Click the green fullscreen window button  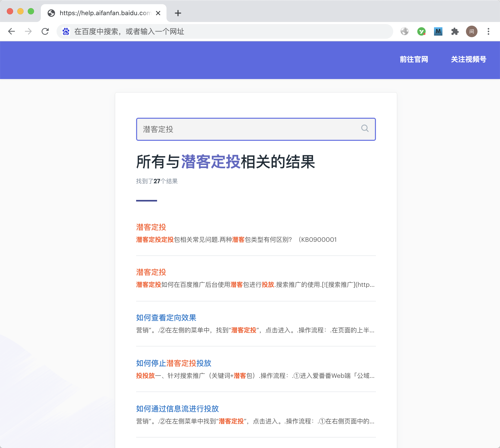click(x=31, y=11)
